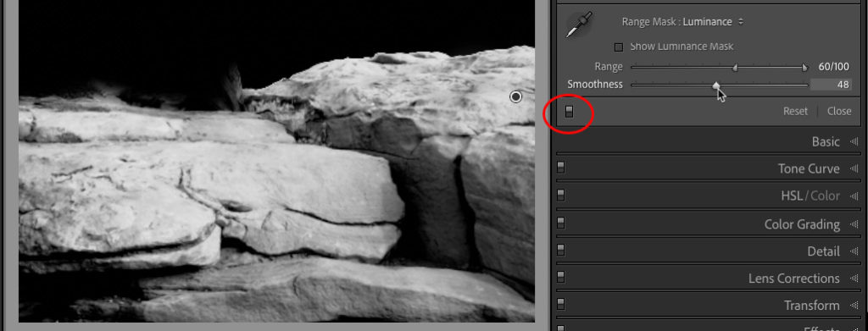Click the adjustment pin on the rock photo

pyautogui.click(x=515, y=97)
